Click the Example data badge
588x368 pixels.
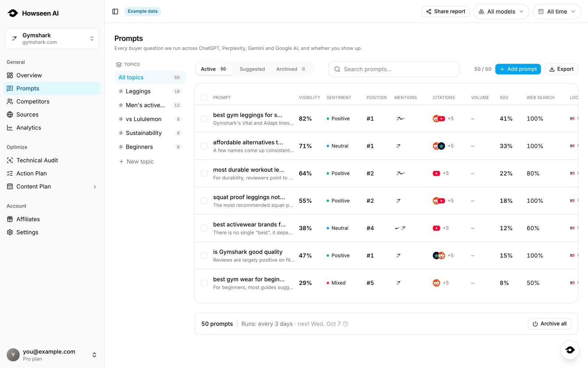pos(143,11)
